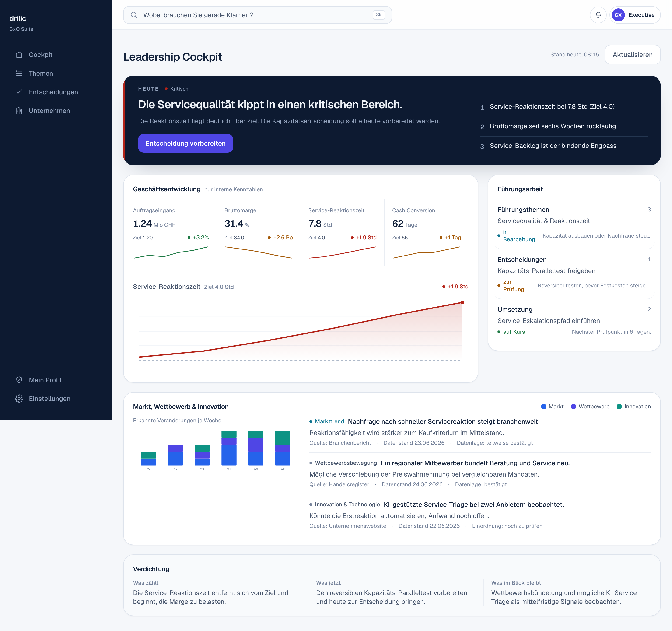Toggle the Wettbewerb legend entry
Image resolution: width=672 pixels, height=631 pixels.
tap(590, 407)
